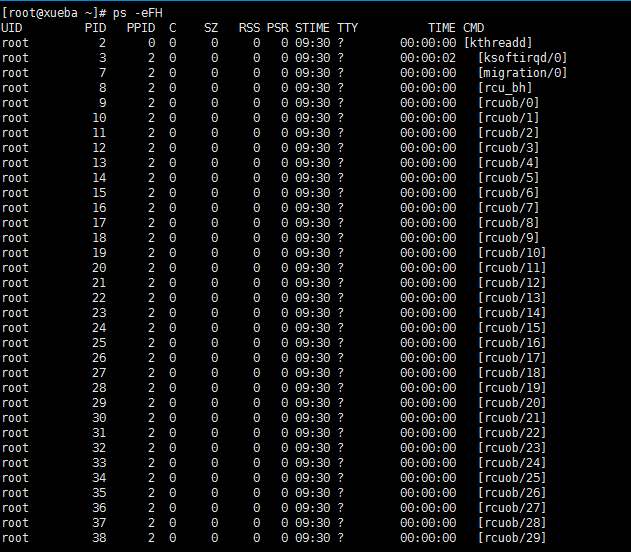
Task: Select the [rcuob/28] process name
Action: coord(512,523)
